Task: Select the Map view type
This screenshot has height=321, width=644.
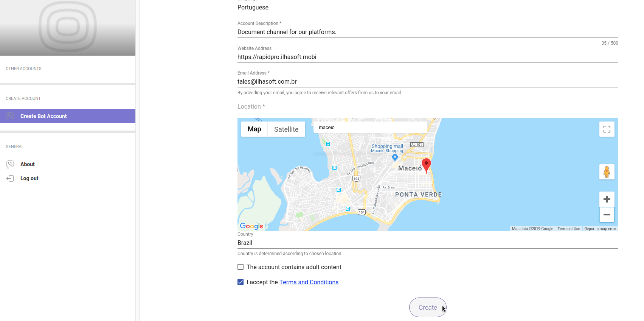Action: [x=254, y=129]
